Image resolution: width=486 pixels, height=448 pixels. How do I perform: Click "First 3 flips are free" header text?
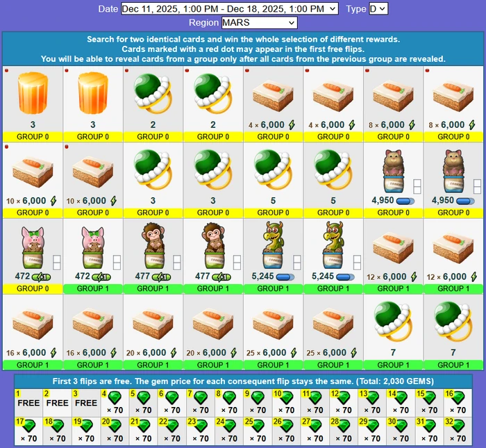click(243, 381)
